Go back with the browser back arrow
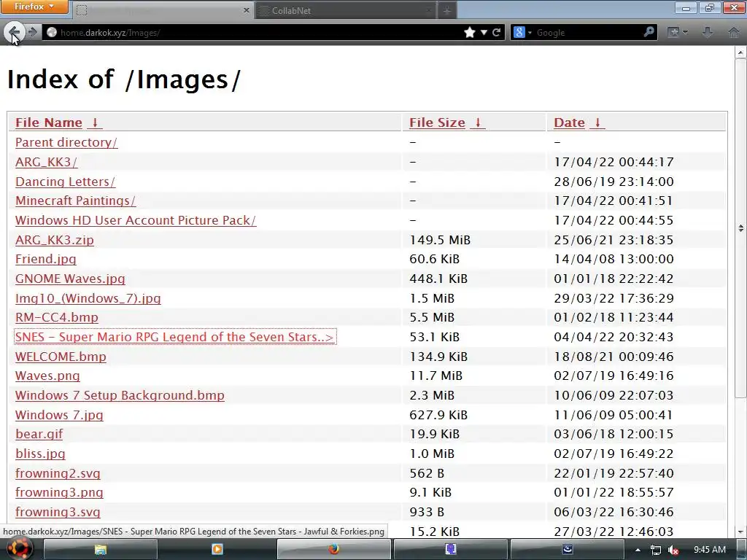Image resolution: width=747 pixels, height=560 pixels. pos(14,32)
